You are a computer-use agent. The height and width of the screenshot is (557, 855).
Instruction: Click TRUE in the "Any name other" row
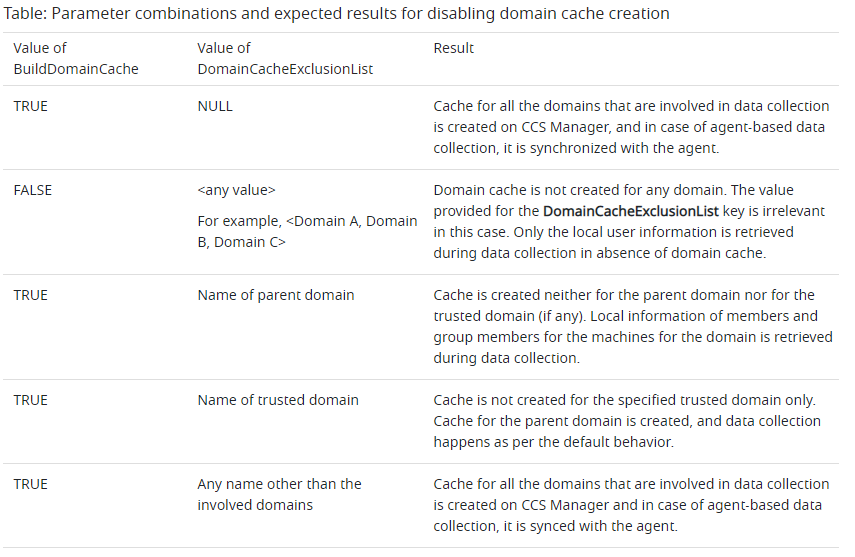pos(30,484)
